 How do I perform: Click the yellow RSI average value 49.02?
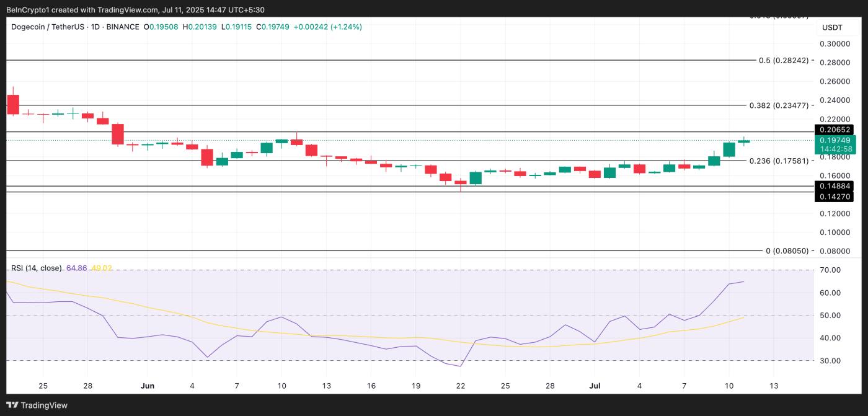click(x=99, y=268)
